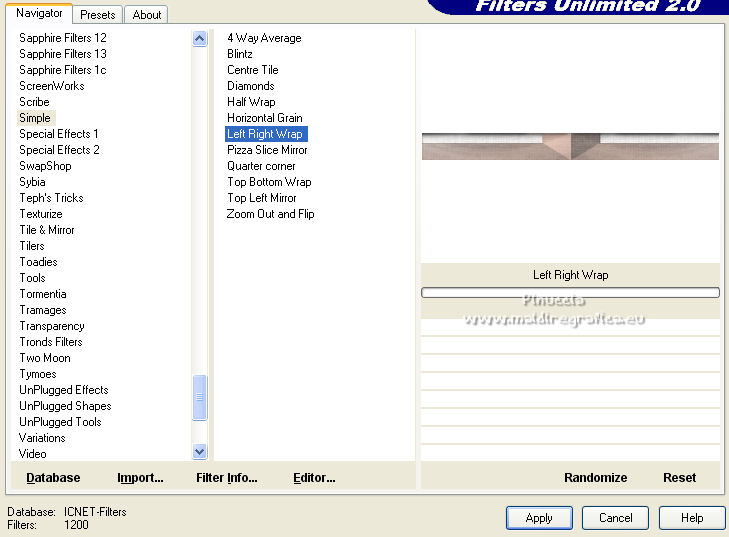Image resolution: width=729 pixels, height=537 pixels.
Task: Select Tilers category
Action: 32,246
